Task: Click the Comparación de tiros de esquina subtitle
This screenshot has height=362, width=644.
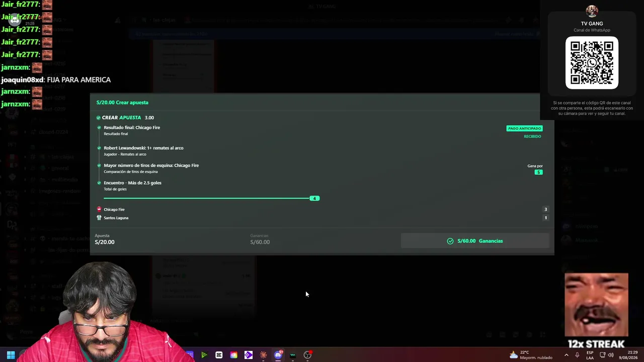Action: click(x=130, y=172)
